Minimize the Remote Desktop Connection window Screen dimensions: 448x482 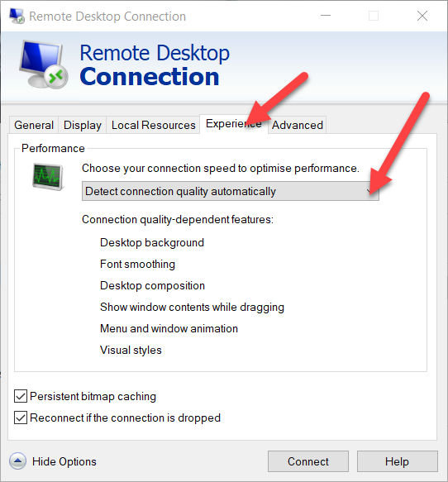coord(326,16)
